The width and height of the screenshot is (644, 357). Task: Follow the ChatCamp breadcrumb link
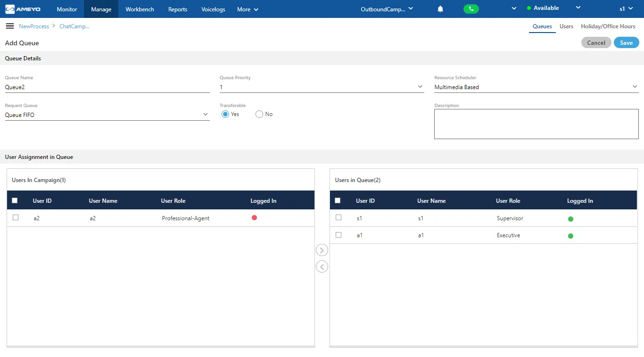74,26
